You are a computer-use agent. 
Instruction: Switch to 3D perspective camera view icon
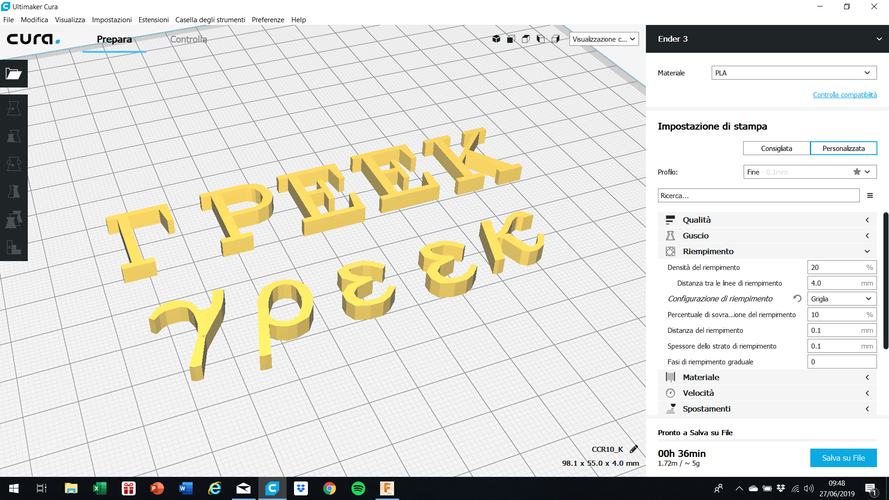[x=496, y=39]
